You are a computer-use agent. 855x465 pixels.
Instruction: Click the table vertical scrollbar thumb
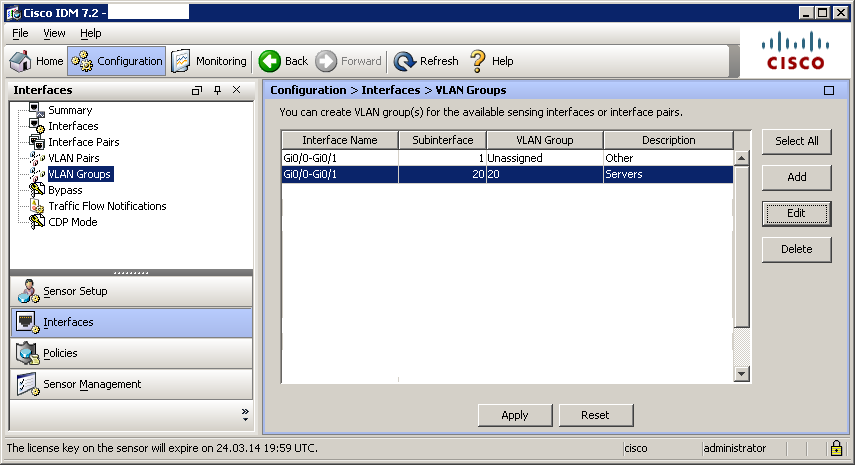click(x=742, y=247)
